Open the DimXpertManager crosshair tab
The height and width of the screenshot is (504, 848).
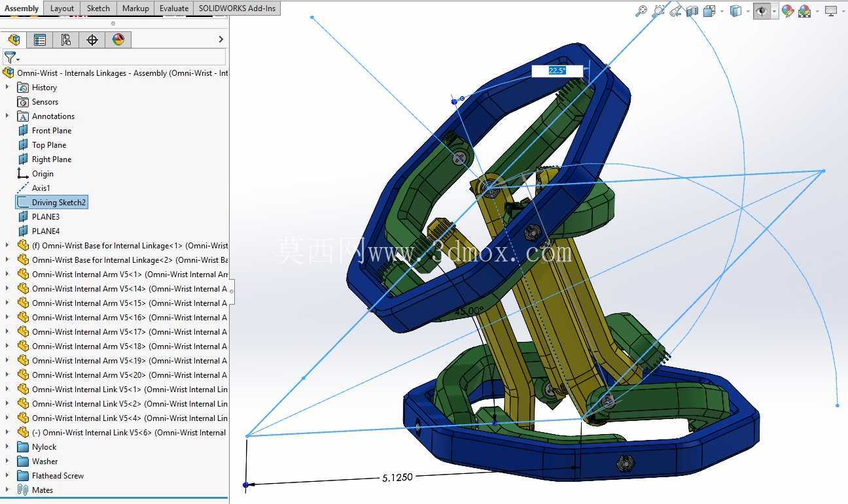tap(92, 40)
